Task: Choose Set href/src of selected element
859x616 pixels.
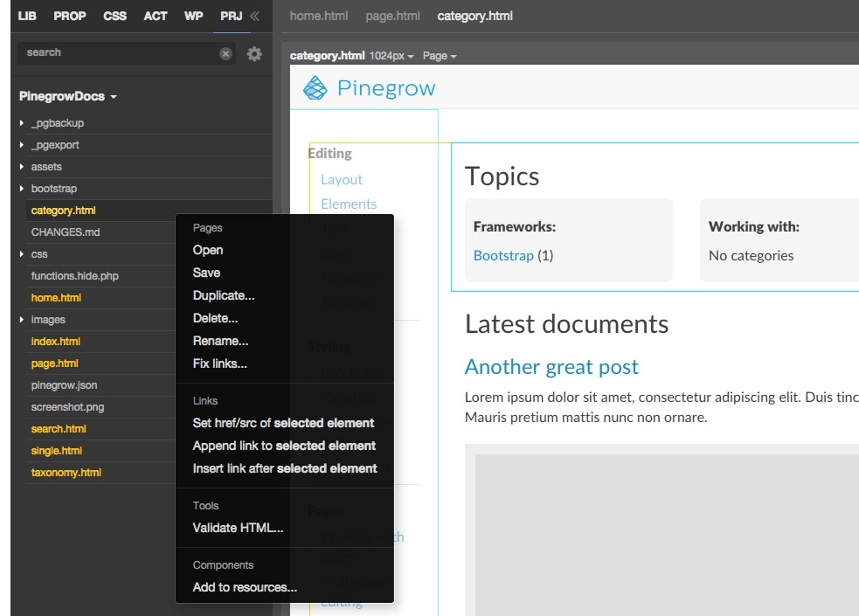Action: tap(283, 423)
